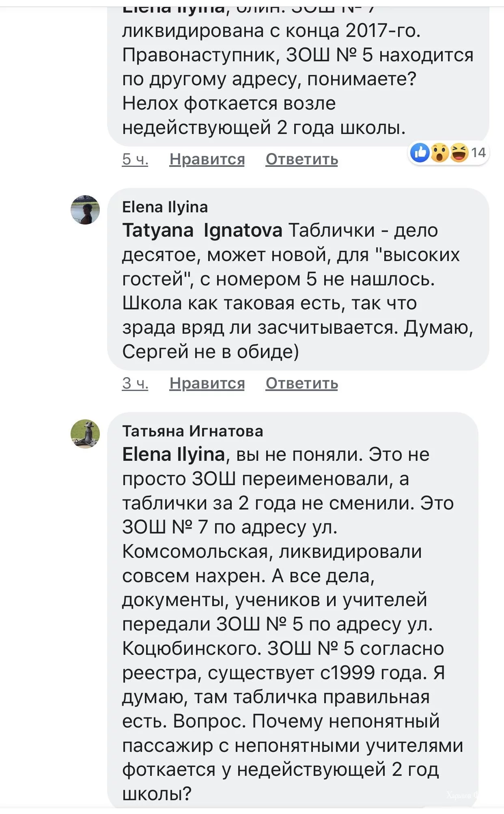Open Elena Ilyina's profile picture avatar
This screenshot has height=814, width=504.
(85, 210)
